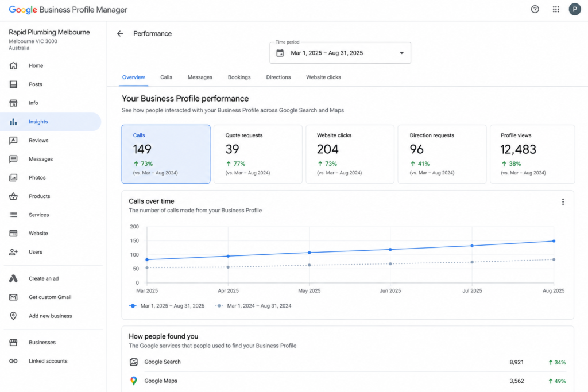The width and height of the screenshot is (588, 392).
Task: Open Calls over time three-dot menu
Action: click(x=563, y=202)
